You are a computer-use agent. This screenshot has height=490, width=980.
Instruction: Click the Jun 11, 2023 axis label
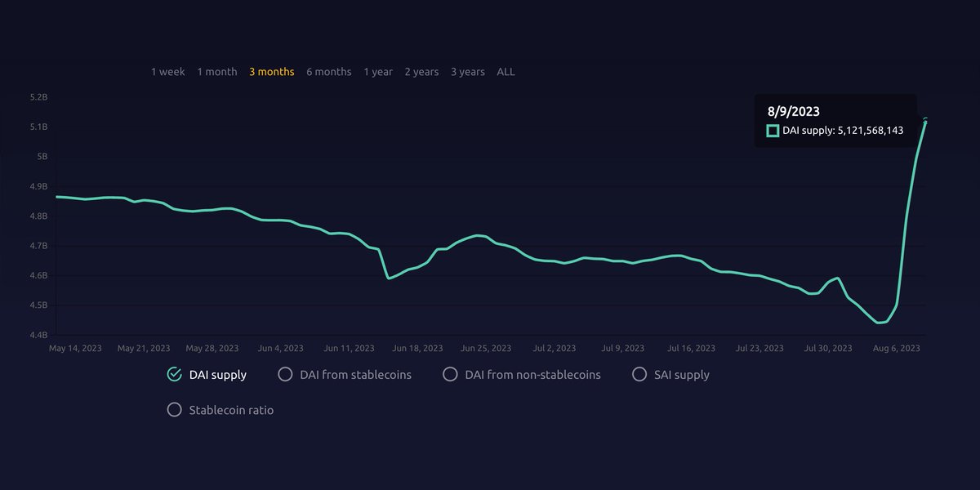[x=350, y=348]
